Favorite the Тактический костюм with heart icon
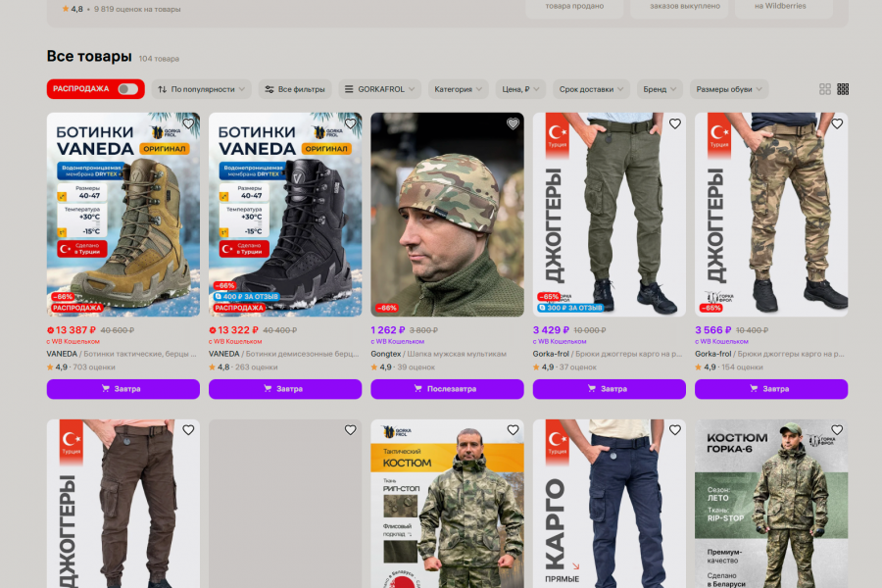 [x=513, y=430]
